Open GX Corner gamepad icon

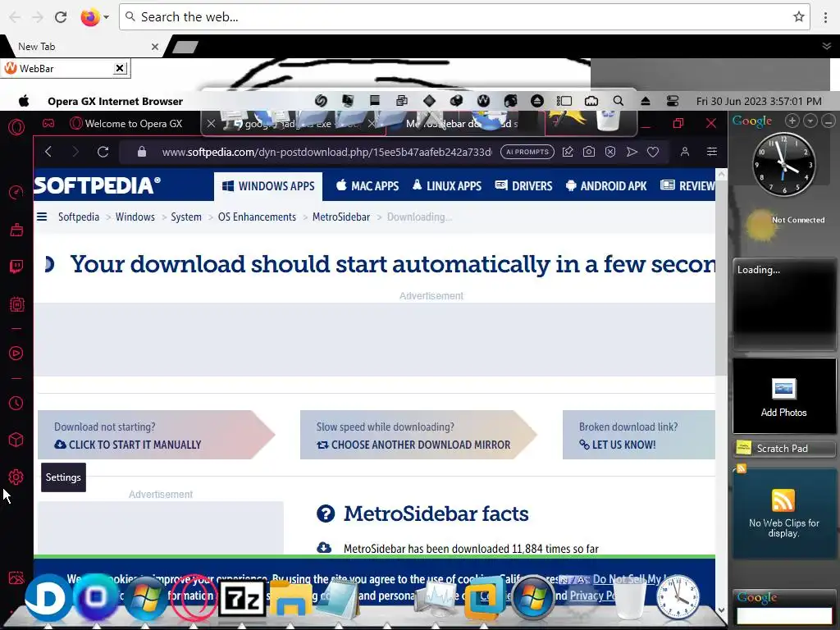48,124
